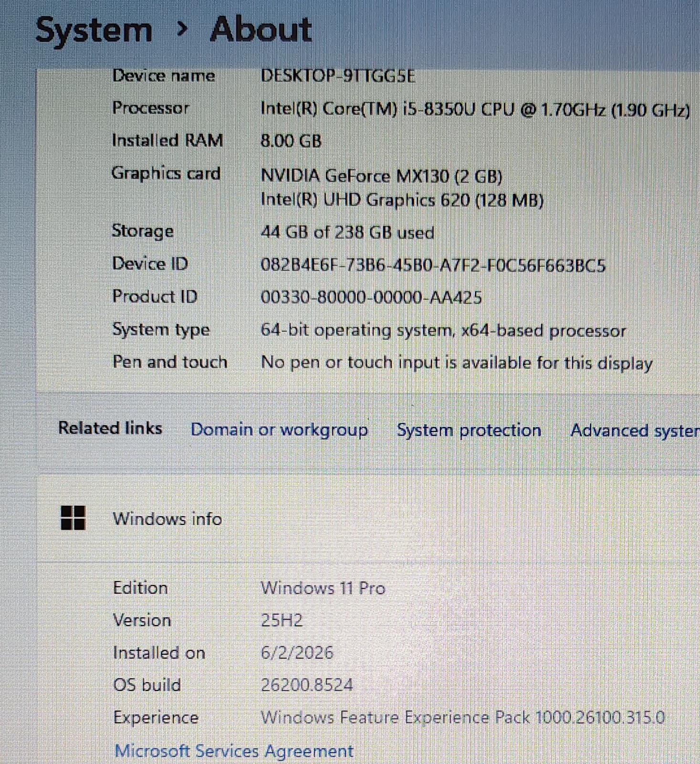Select storage value 44 GB of 238 GB used
The height and width of the screenshot is (764, 700).
(347, 233)
